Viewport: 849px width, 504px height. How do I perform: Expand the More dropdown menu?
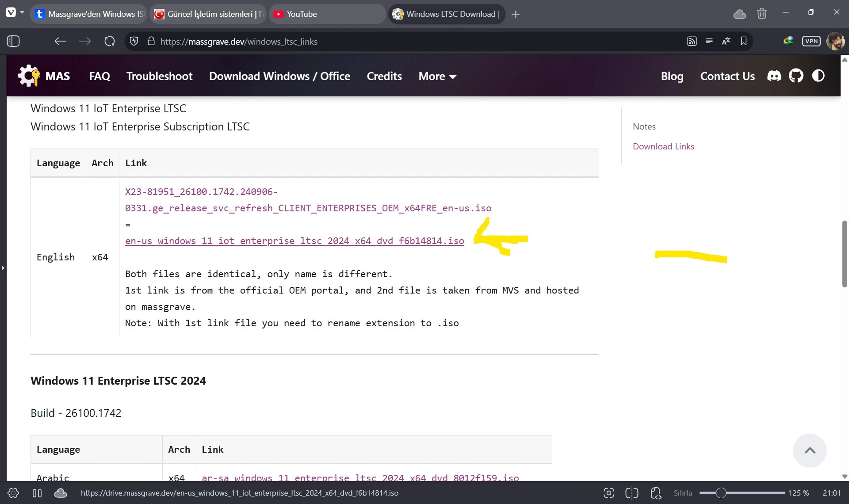(x=437, y=76)
